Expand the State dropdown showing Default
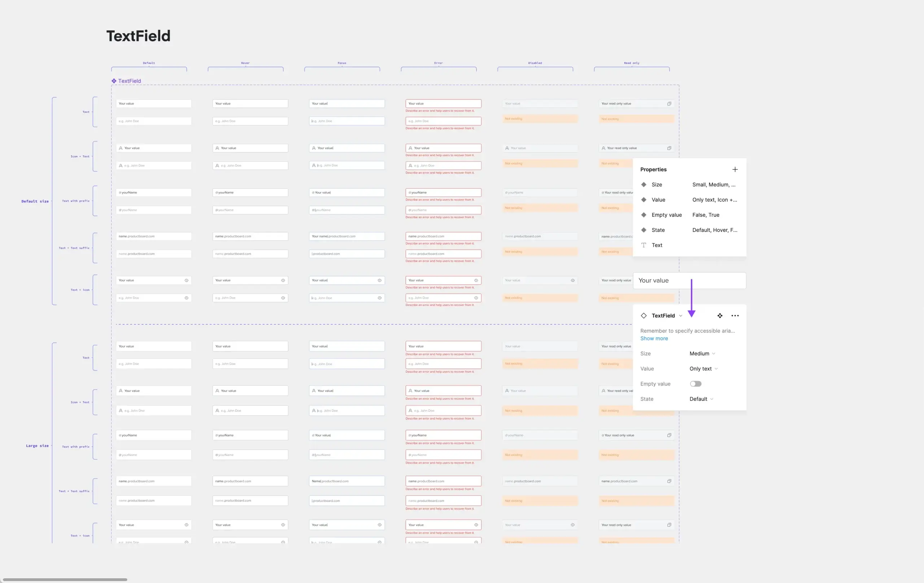 [x=701, y=399]
